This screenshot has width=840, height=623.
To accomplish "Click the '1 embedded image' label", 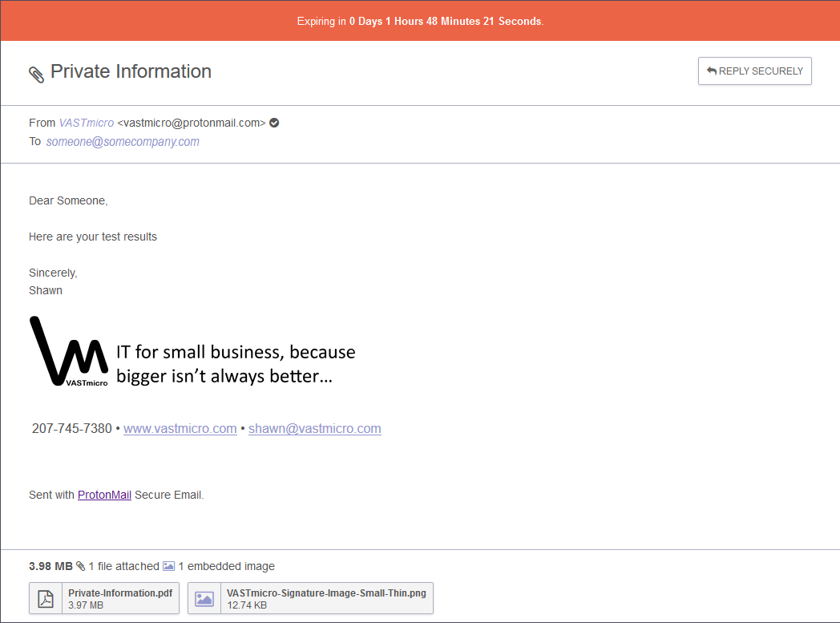I will coord(226,566).
